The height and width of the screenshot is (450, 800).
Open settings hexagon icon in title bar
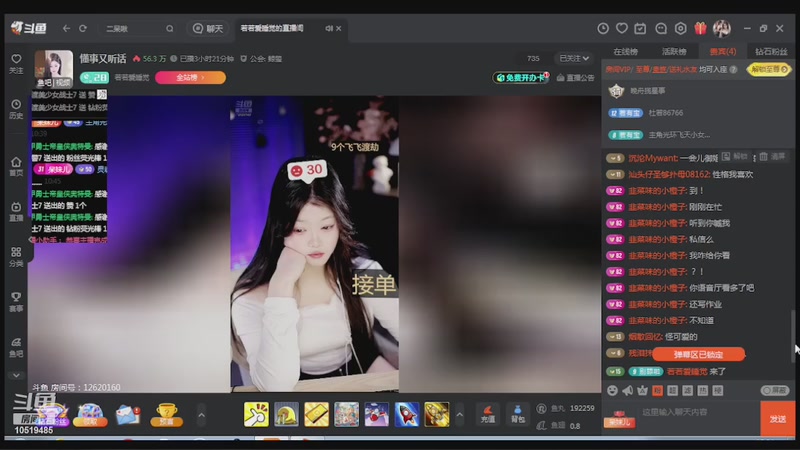tap(680, 29)
